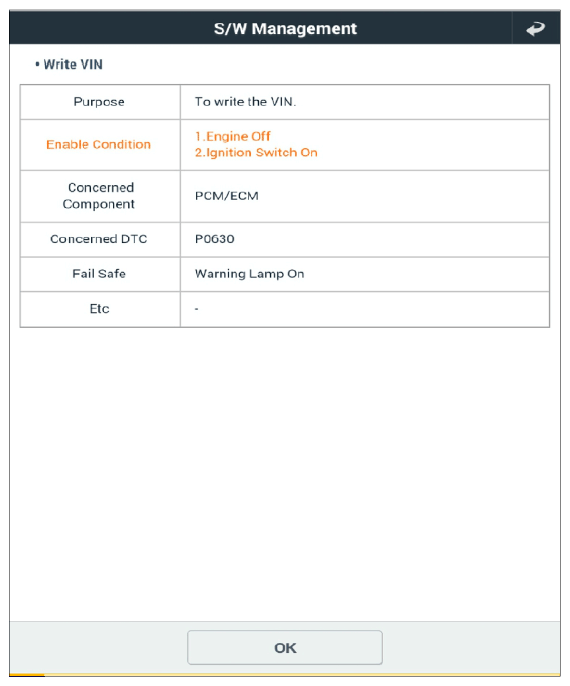Click the '1.Engine Off' condition
The height and width of the screenshot is (686, 570).
coord(233,136)
